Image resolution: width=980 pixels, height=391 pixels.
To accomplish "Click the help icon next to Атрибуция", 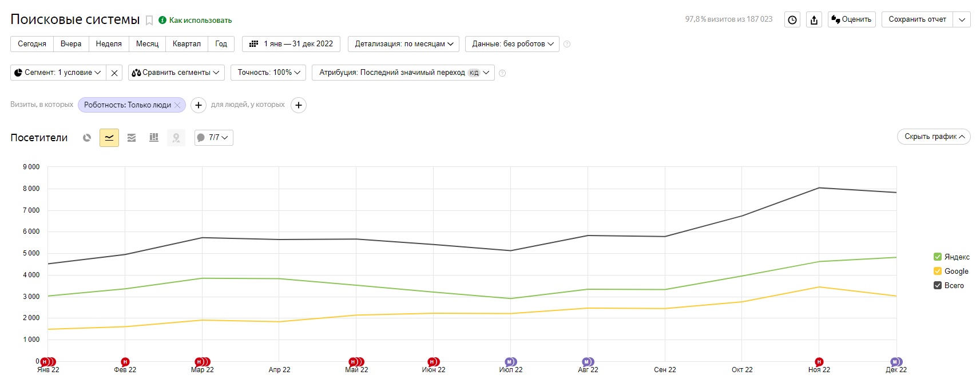I will coord(502,73).
